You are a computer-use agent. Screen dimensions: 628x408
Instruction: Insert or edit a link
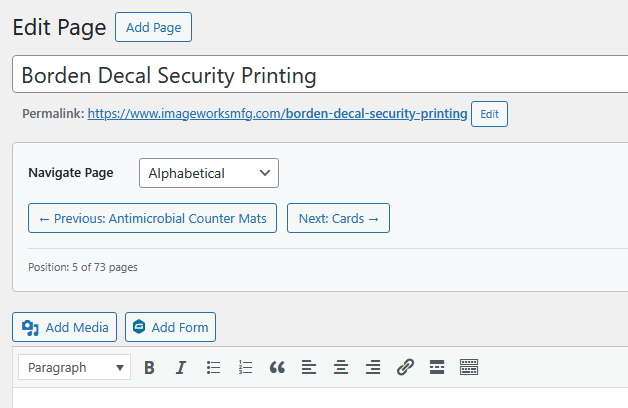click(405, 367)
